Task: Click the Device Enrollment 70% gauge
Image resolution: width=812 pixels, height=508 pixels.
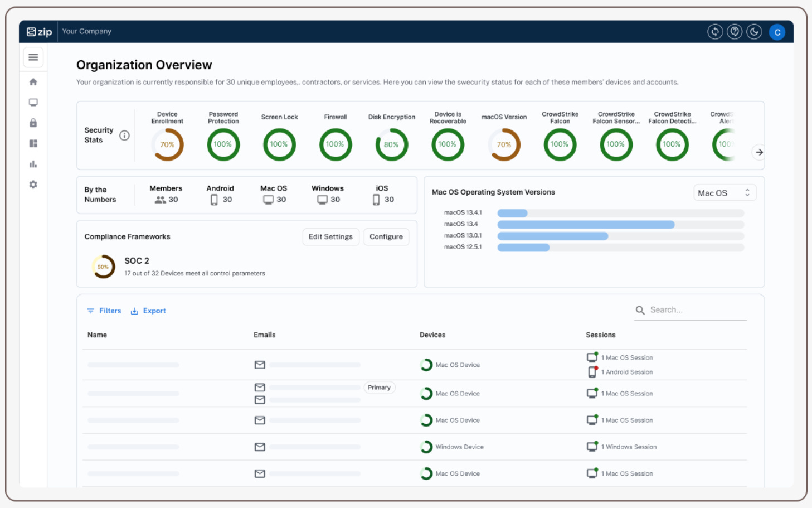Action: pos(168,144)
